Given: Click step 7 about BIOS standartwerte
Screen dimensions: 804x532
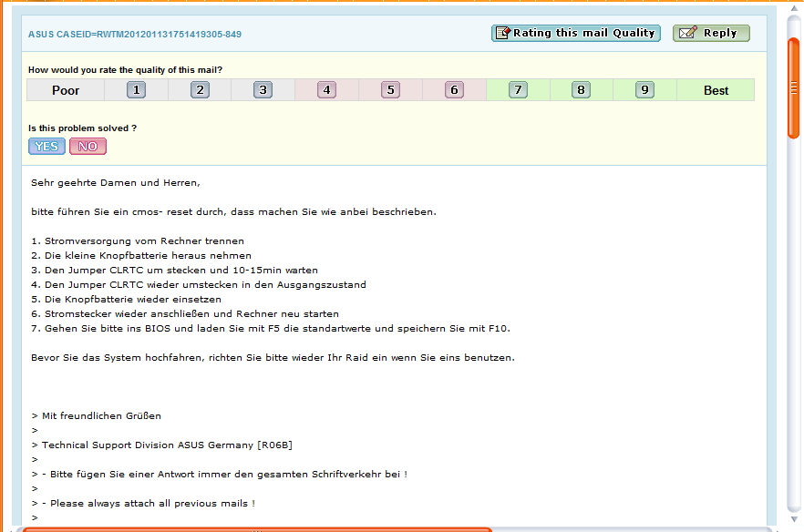Looking at the screenshot, I should click(271, 329).
